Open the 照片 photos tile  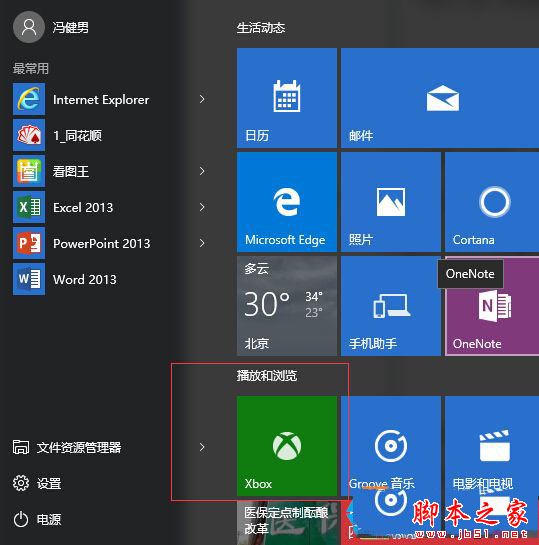[x=391, y=202]
